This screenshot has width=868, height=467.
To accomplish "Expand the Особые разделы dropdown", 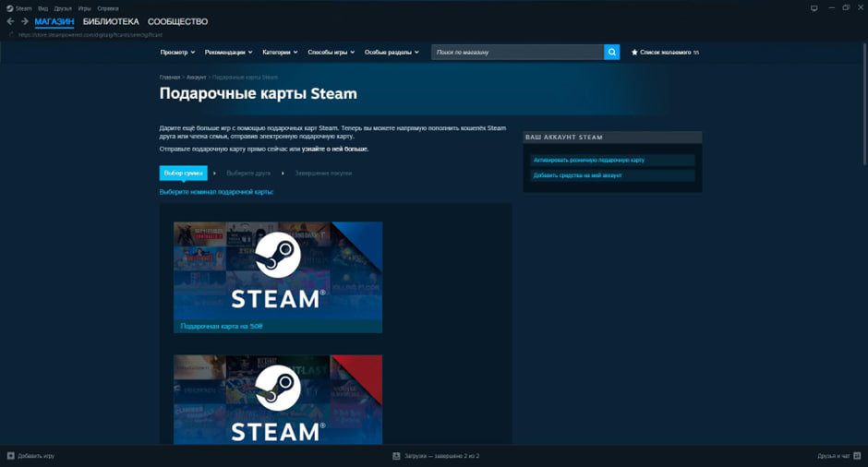I will (x=392, y=52).
